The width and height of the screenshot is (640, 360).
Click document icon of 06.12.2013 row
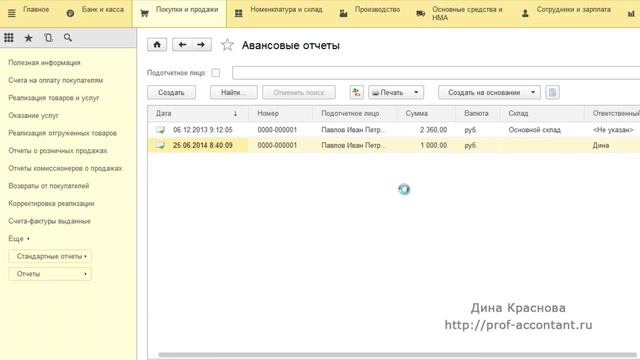(x=160, y=130)
